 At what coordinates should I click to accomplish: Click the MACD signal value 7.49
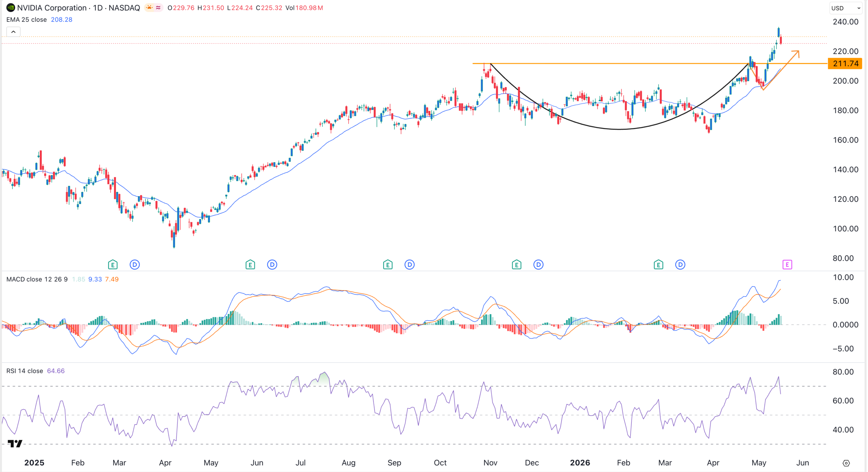(112, 279)
